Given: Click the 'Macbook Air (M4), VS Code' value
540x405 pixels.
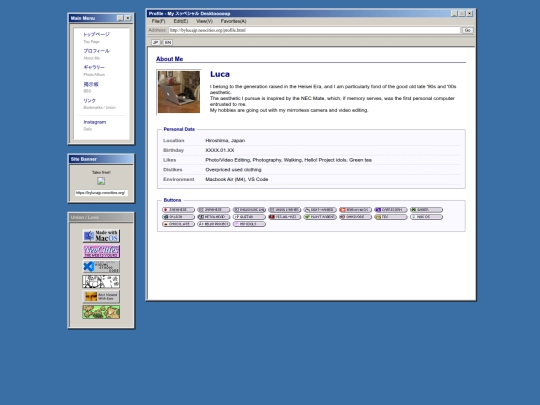Looking at the screenshot, I should click(237, 179).
